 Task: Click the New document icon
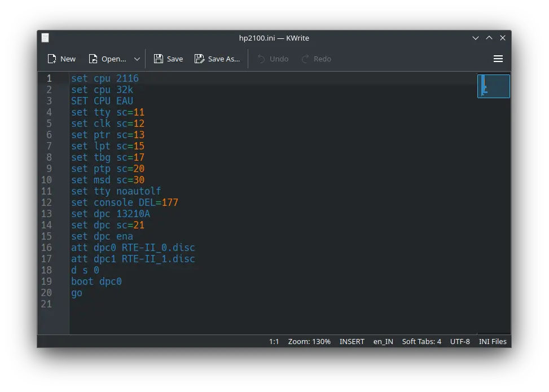[52, 59]
